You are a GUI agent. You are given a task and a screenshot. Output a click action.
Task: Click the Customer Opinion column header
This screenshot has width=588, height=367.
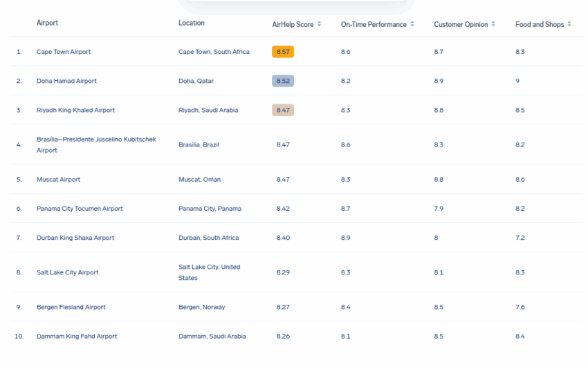(x=461, y=24)
